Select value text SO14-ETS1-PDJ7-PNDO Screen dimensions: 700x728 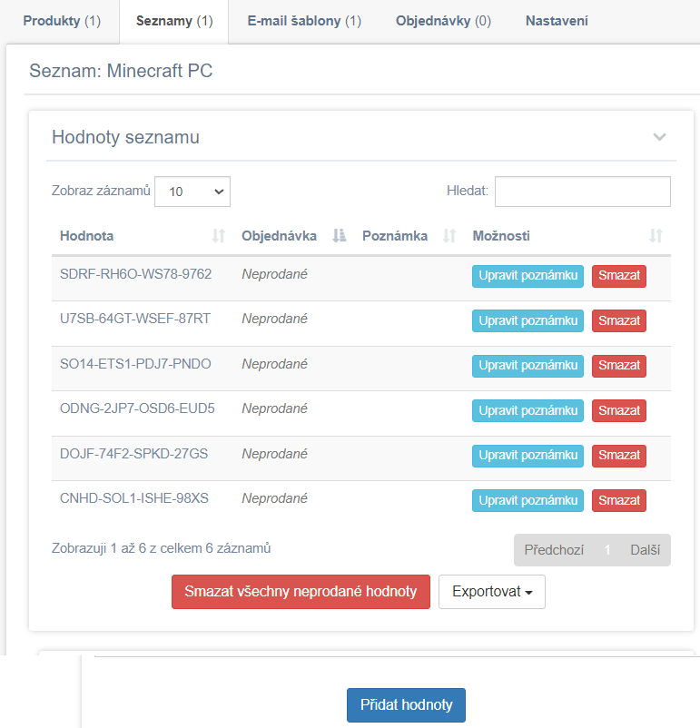135,363
